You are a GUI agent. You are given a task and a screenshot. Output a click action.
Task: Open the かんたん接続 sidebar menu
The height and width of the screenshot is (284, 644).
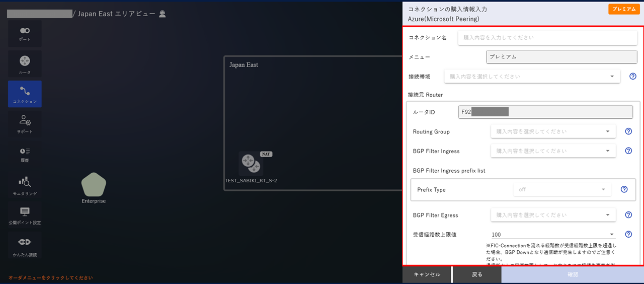tap(25, 246)
